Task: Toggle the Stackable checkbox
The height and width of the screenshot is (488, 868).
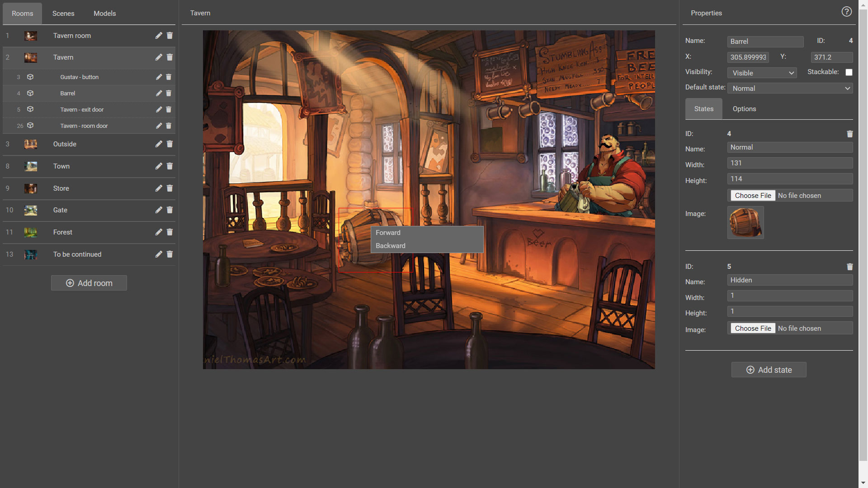Action: point(849,72)
